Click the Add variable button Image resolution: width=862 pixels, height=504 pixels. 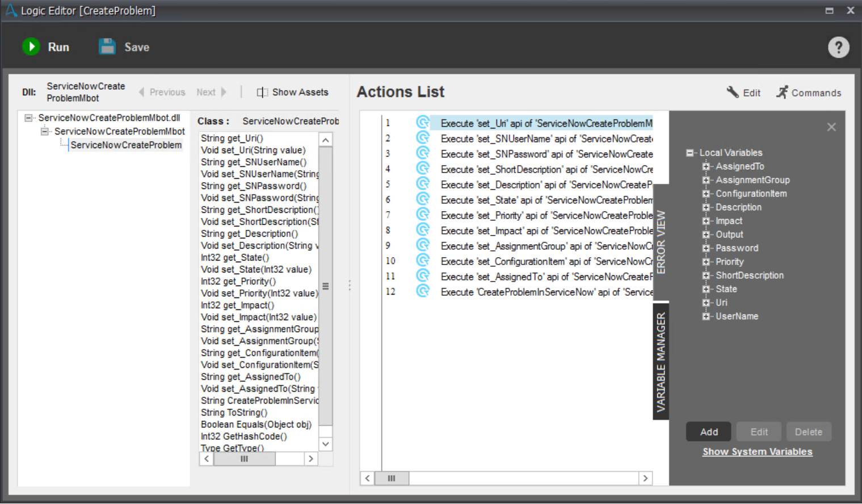click(708, 432)
